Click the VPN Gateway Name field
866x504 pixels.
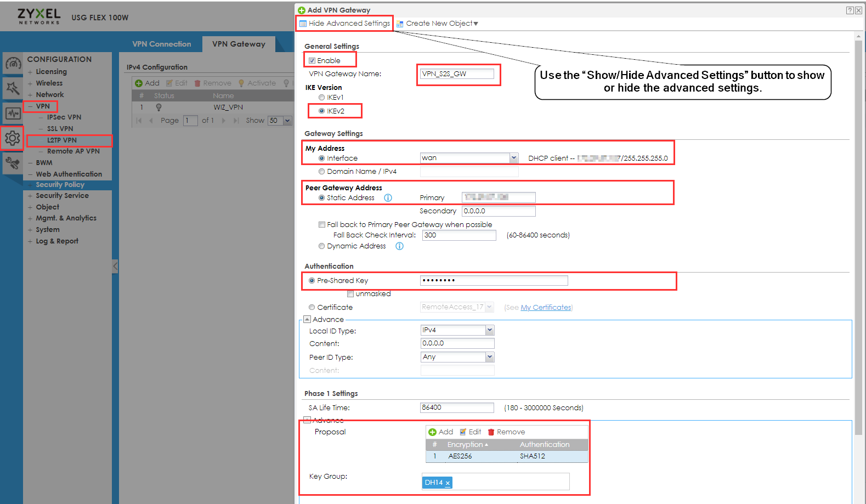pyautogui.click(x=457, y=74)
